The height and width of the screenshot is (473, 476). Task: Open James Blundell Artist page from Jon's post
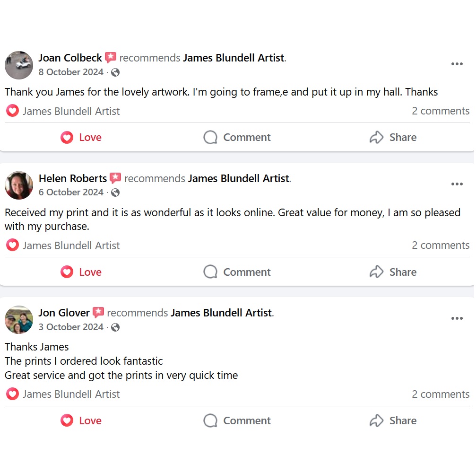[222, 313]
